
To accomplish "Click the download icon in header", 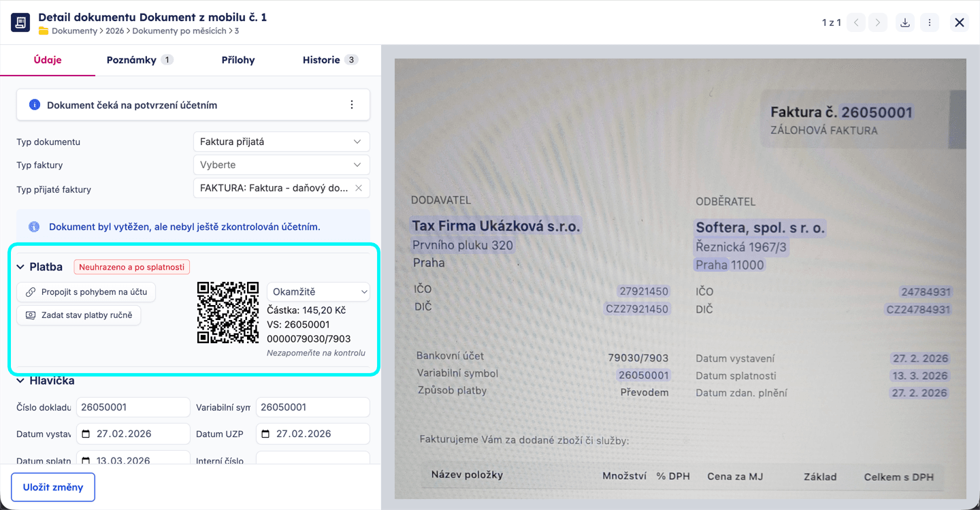I will pos(904,22).
